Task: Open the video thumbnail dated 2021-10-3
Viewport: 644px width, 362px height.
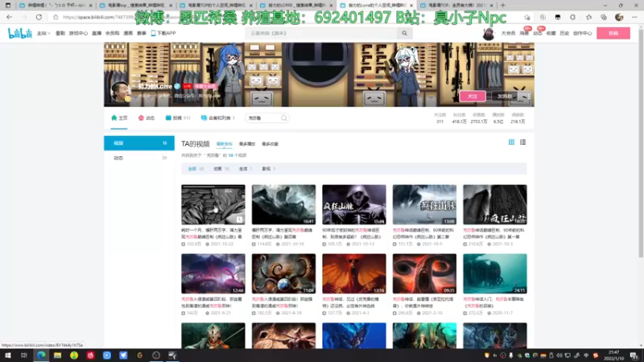Action: tap(495, 204)
